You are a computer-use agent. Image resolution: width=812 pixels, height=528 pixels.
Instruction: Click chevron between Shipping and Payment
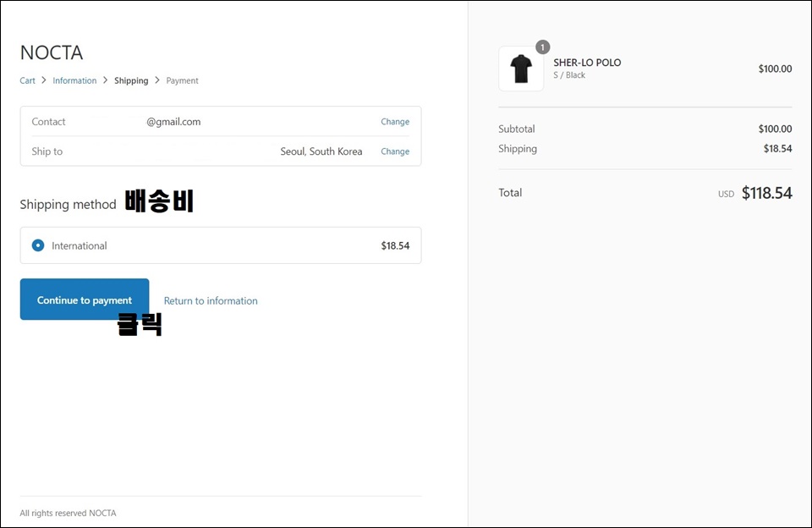[157, 80]
